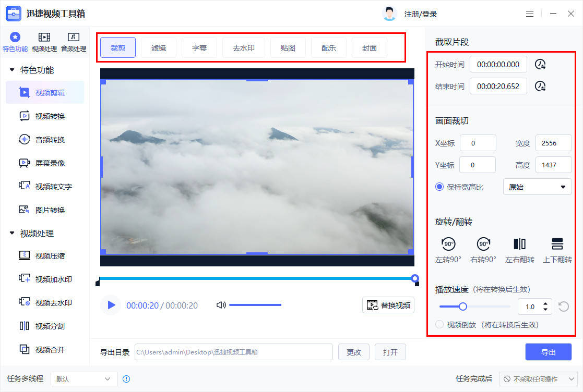Image resolution: width=583 pixels, height=392 pixels.
Task: Click the 宽度 input field
Action: pos(553,143)
